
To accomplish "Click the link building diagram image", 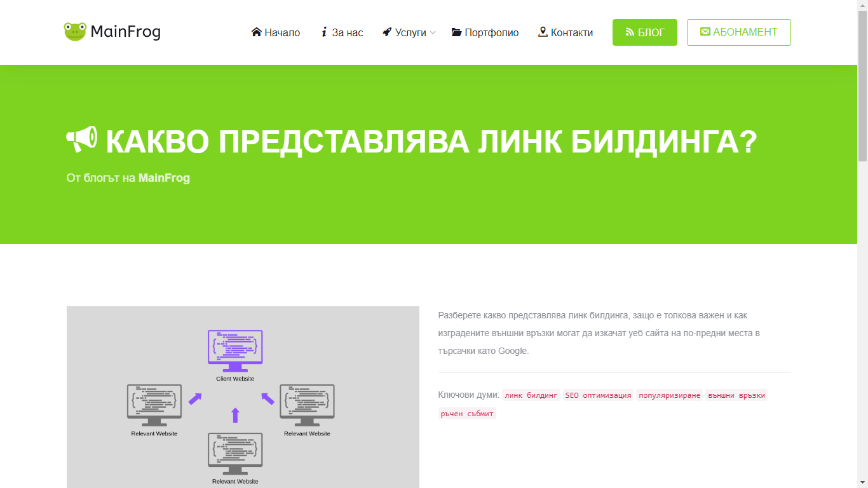I will [243, 397].
